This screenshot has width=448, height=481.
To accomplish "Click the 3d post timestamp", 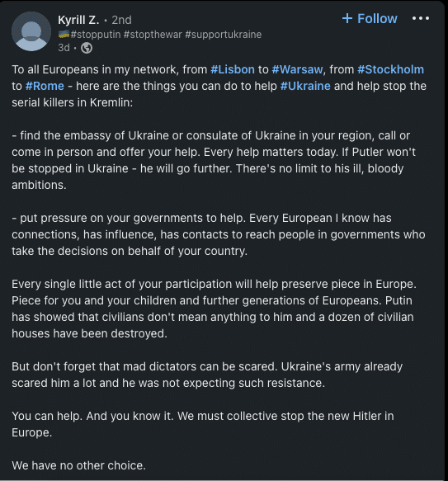I will pos(64,48).
